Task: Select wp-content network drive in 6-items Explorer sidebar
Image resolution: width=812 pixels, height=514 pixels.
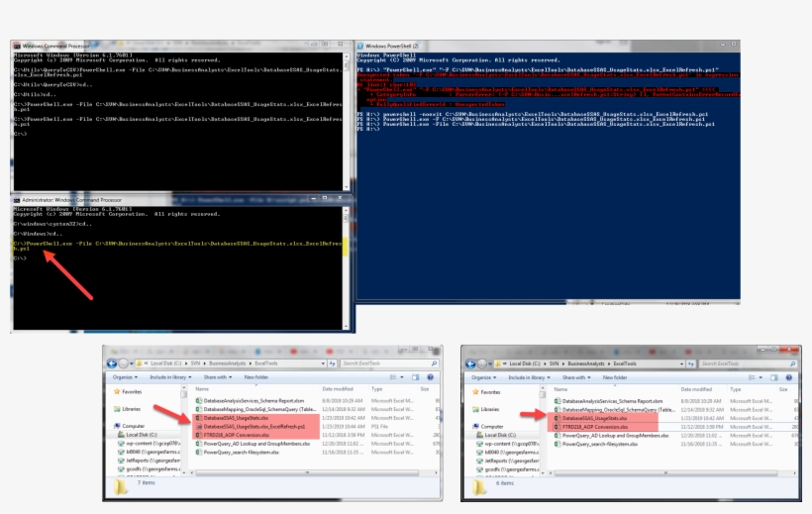Action: click(x=508, y=444)
